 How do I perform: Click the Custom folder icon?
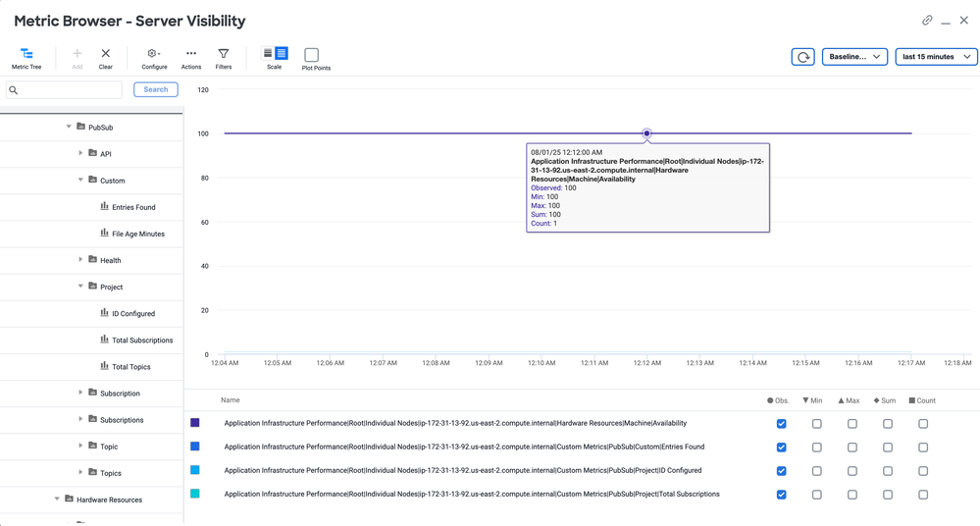[x=93, y=180]
